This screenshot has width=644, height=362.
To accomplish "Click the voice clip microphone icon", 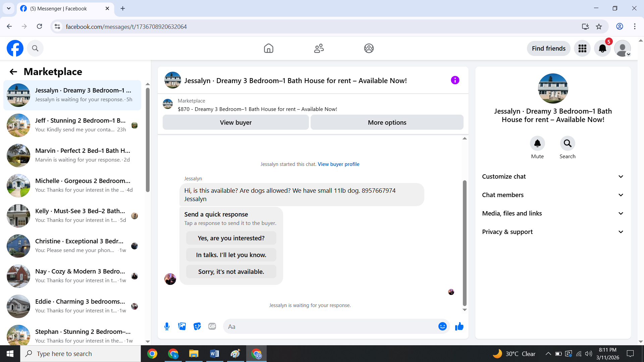I will [x=167, y=326].
